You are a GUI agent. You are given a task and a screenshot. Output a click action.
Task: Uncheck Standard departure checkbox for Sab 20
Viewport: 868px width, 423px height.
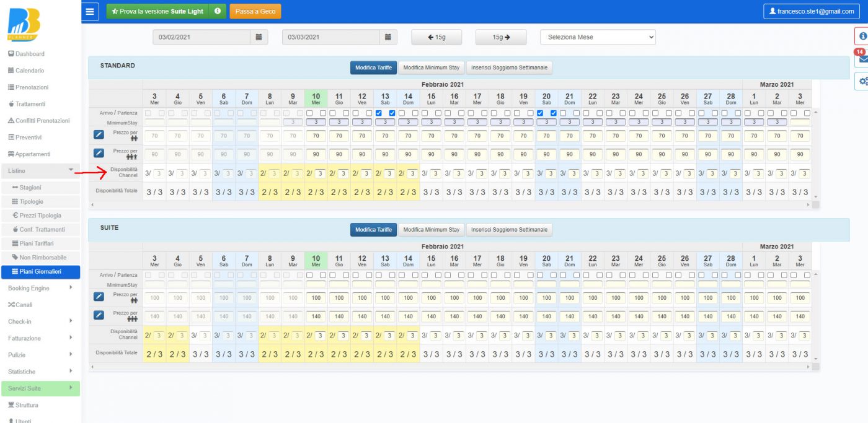(553, 113)
